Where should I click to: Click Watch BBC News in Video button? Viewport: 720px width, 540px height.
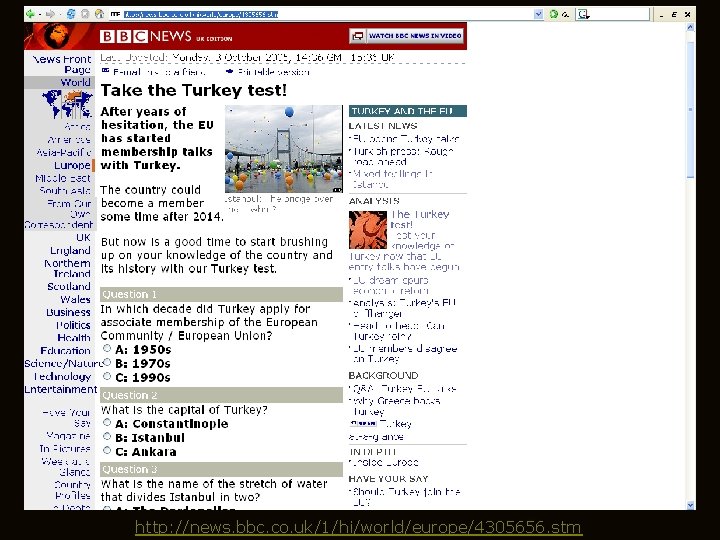(406, 36)
